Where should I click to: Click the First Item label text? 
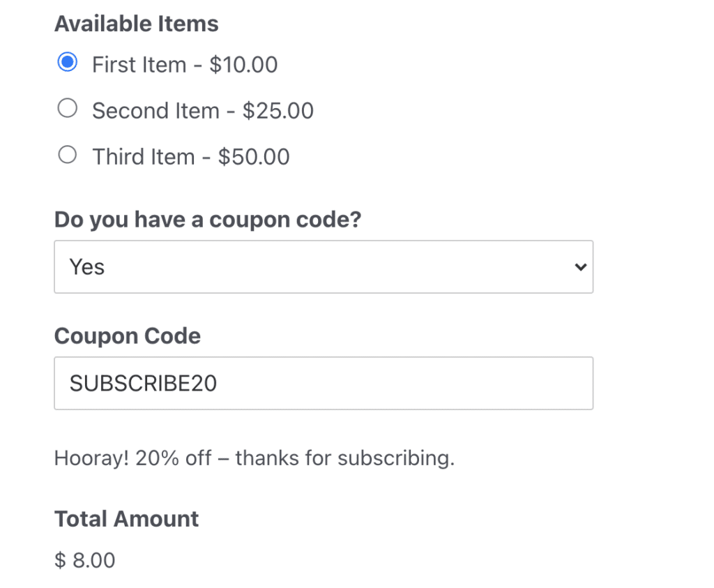point(184,64)
